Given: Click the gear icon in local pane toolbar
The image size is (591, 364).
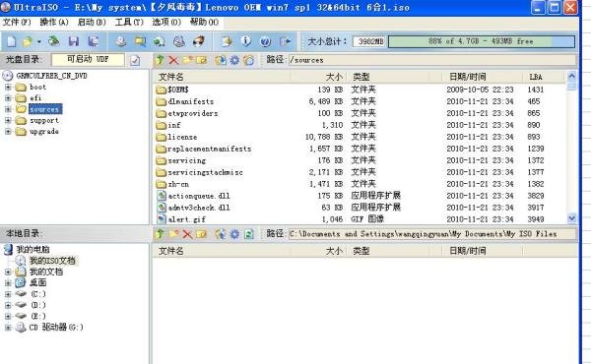Looking at the screenshot, I should point(234,234).
